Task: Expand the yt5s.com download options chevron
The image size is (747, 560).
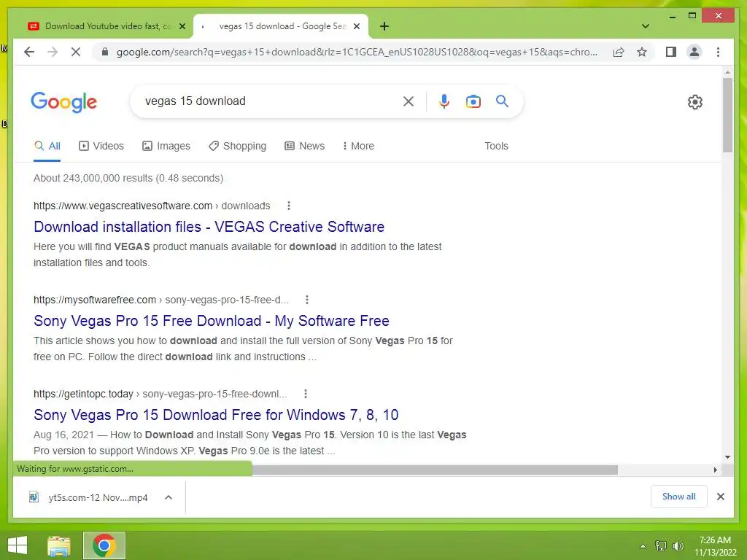Action: (169, 497)
